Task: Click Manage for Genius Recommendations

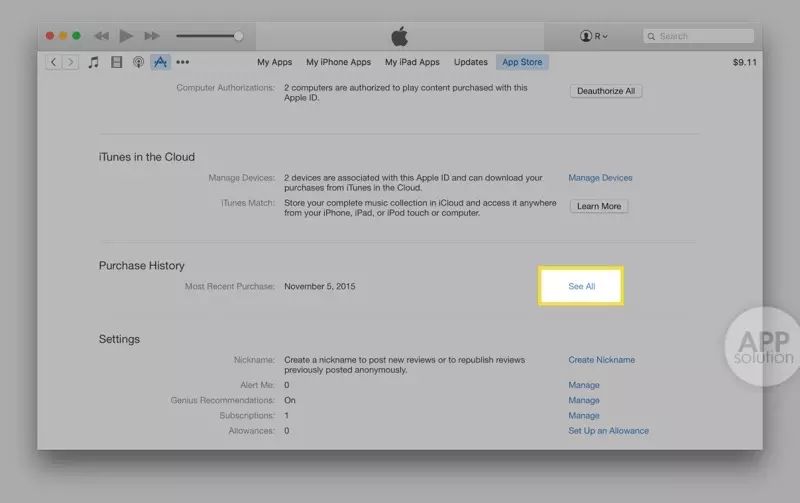Action: pos(584,400)
